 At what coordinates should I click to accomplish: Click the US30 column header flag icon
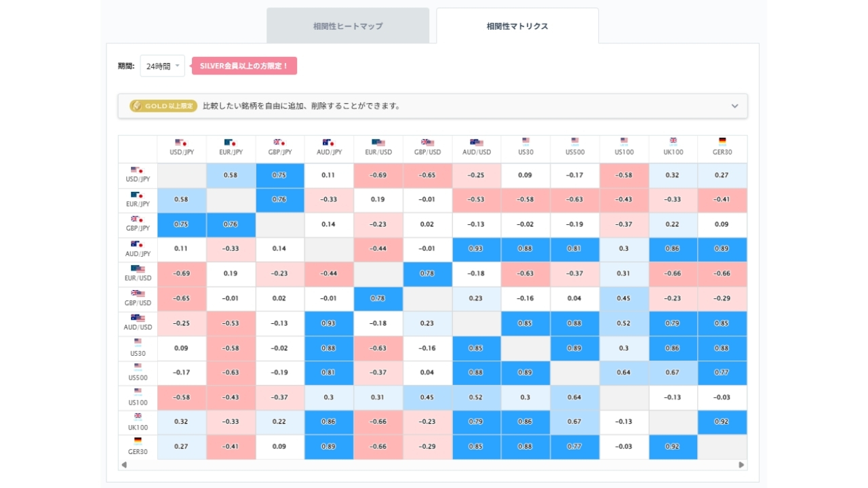[x=526, y=142]
